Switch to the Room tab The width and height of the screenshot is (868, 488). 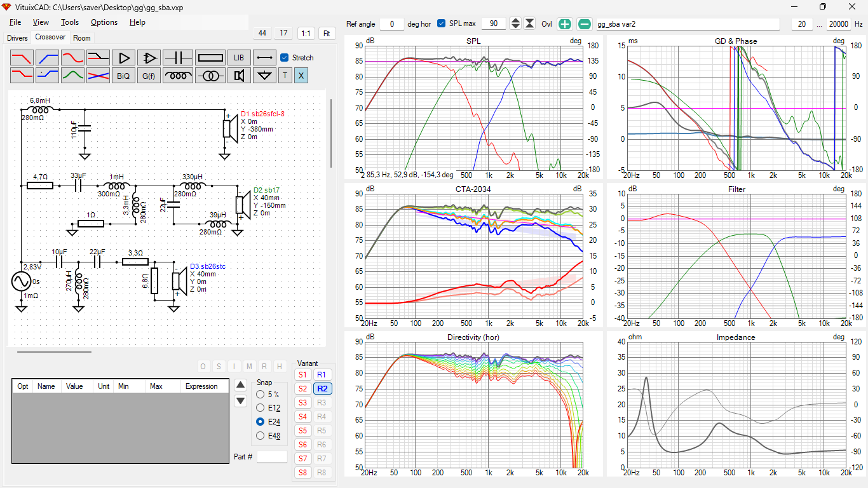pos(82,38)
